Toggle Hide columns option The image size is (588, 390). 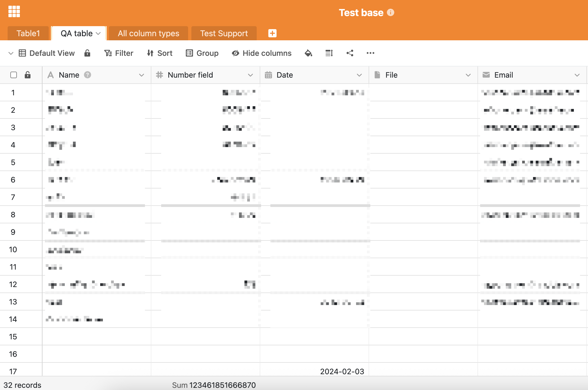tap(261, 53)
